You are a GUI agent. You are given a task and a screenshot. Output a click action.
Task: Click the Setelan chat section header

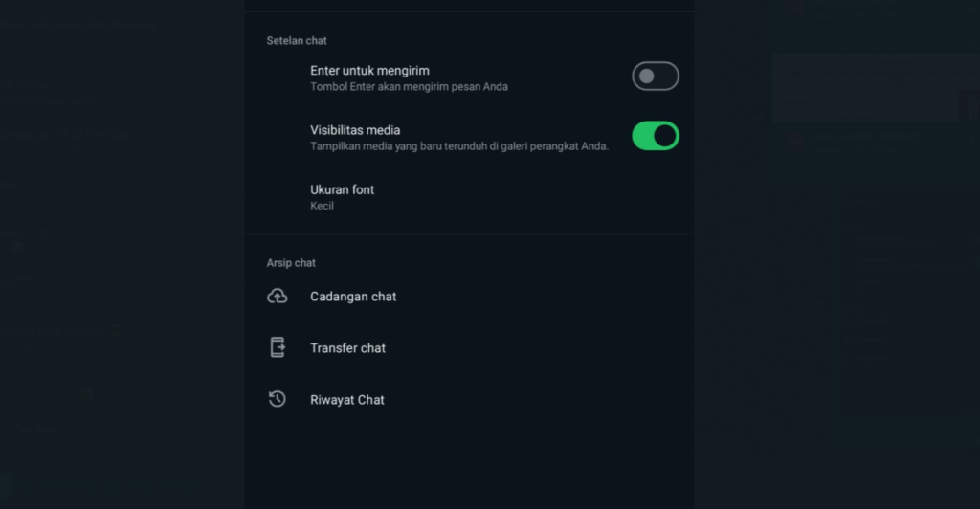pos(297,40)
